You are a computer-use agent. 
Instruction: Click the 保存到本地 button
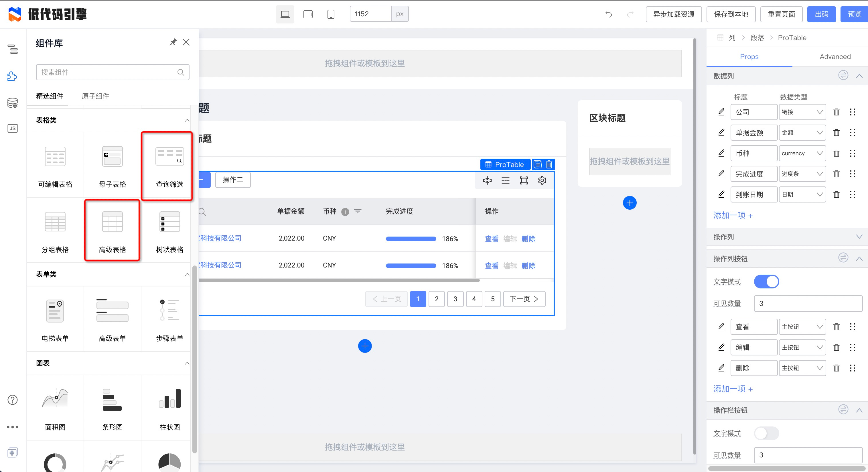(731, 14)
